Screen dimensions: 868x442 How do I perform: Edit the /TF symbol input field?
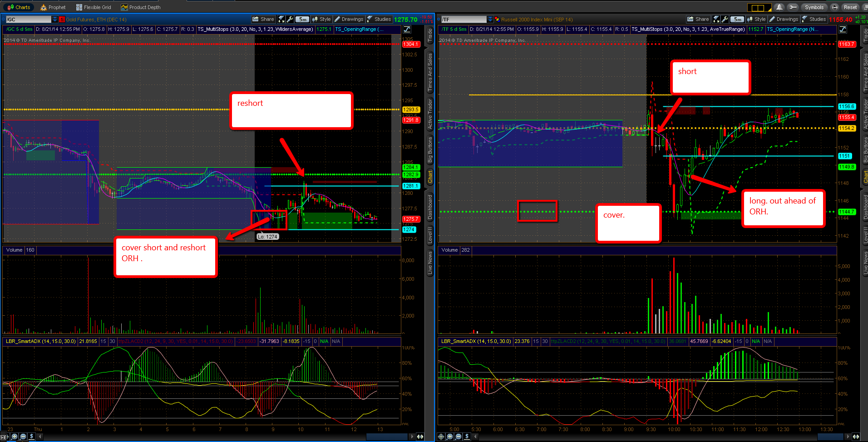[x=464, y=20]
